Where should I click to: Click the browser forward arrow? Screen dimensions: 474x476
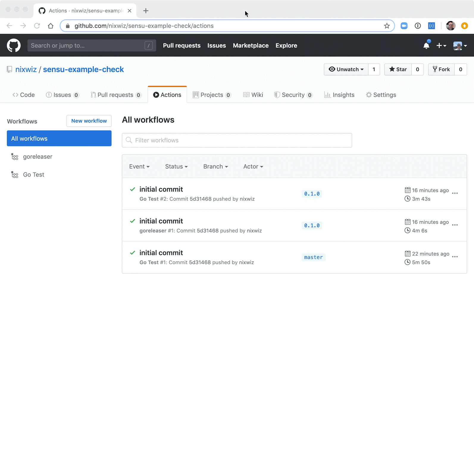click(x=23, y=26)
